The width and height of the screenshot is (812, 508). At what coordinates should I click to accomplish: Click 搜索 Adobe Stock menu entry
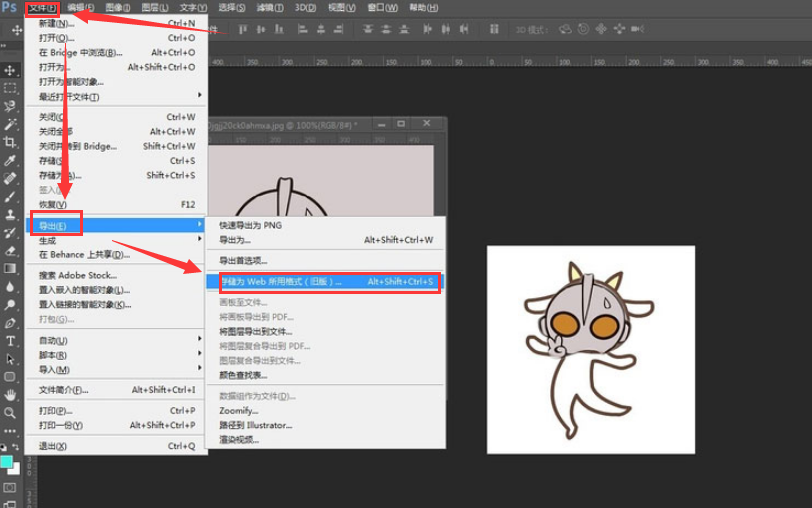point(78,275)
